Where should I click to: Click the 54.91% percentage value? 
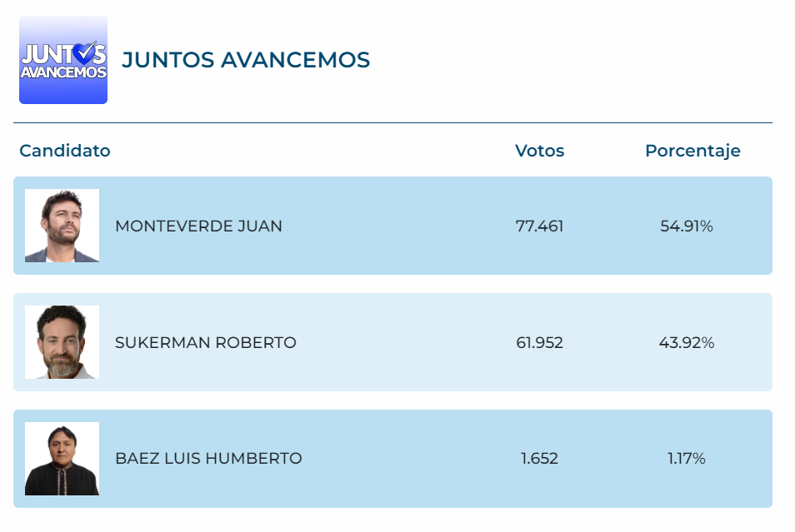tap(687, 226)
